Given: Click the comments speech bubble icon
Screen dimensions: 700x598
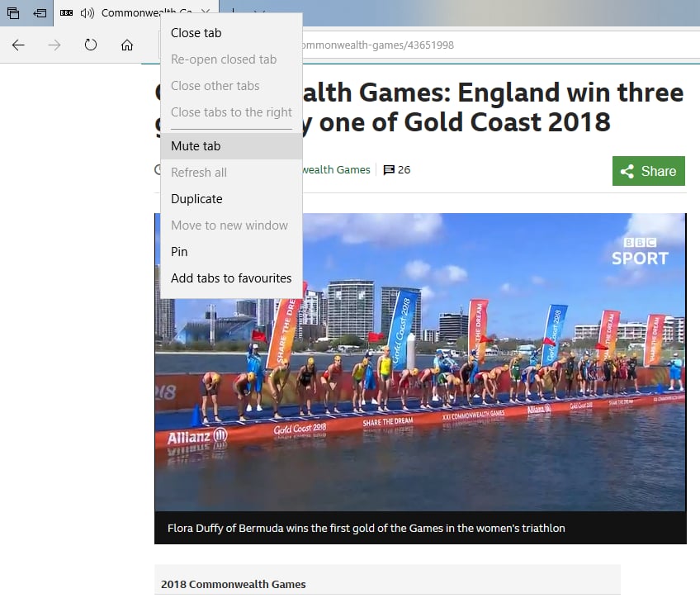Looking at the screenshot, I should pyautogui.click(x=389, y=169).
